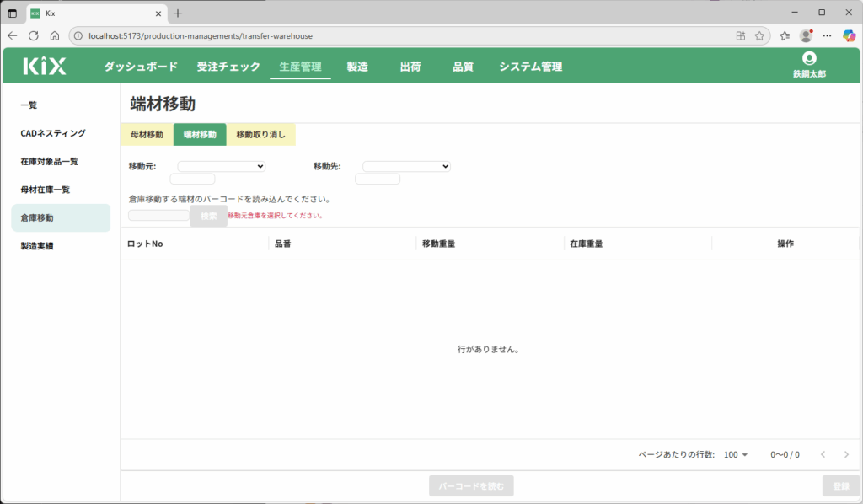863x504 pixels.
Task: Open the システム管理 menu
Action: tap(530, 67)
